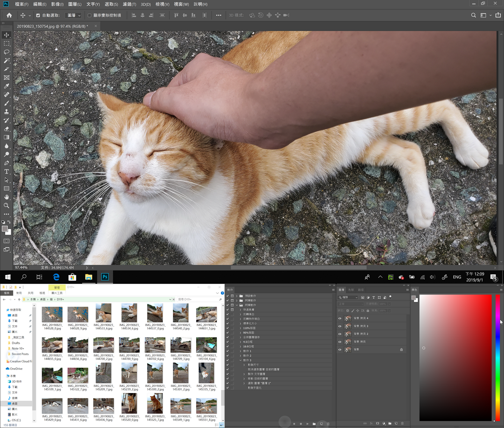
Task: Select thumbnail IMG_20190823_144528_0.jpg
Action: [x=52, y=315]
